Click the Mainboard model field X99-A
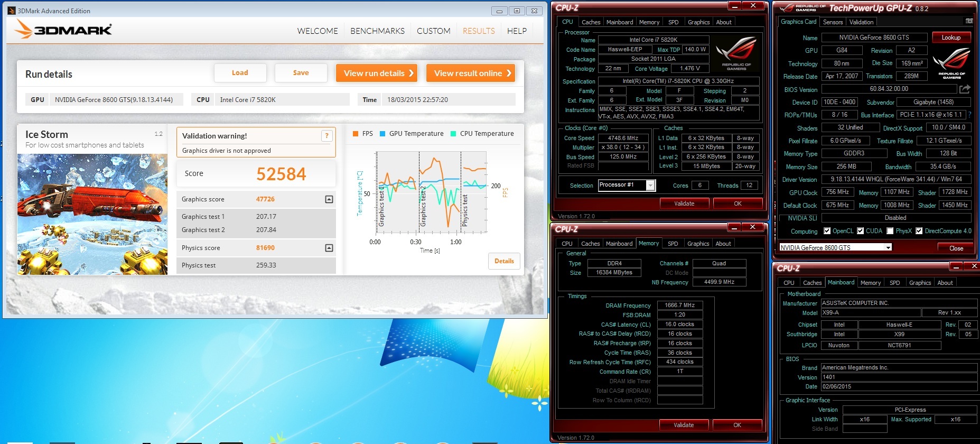The image size is (980, 444). [x=871, y=312]
